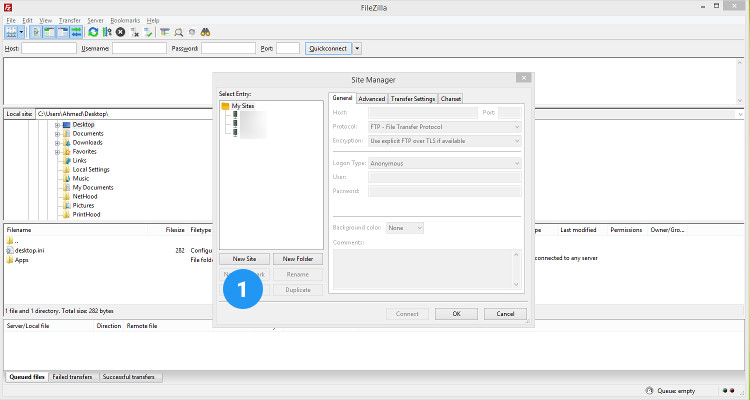This screenshot has width=750, height=400.
Task: Switch to Failed transfers queue tab
Action: pos(72,377)
